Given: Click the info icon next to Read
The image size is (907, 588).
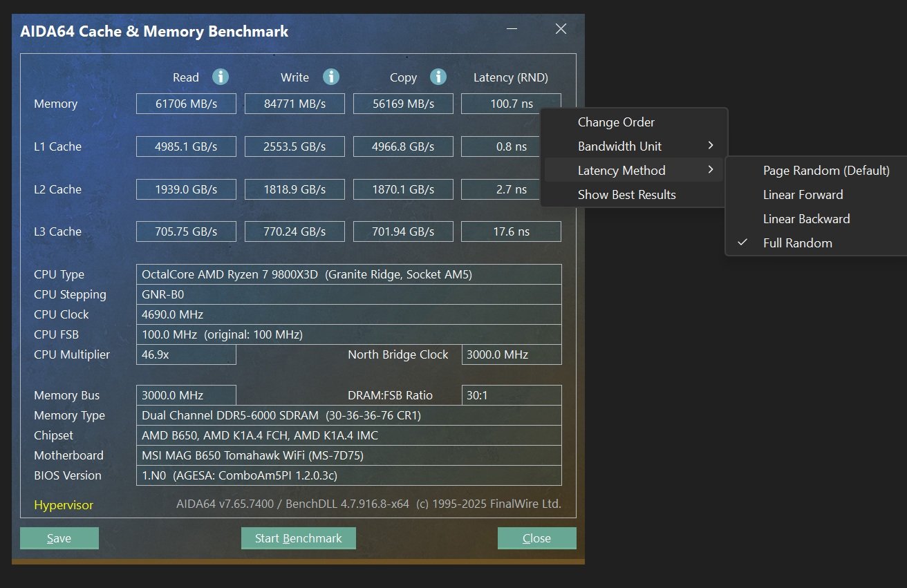Looking at the screenshot, I should (221, 77).
